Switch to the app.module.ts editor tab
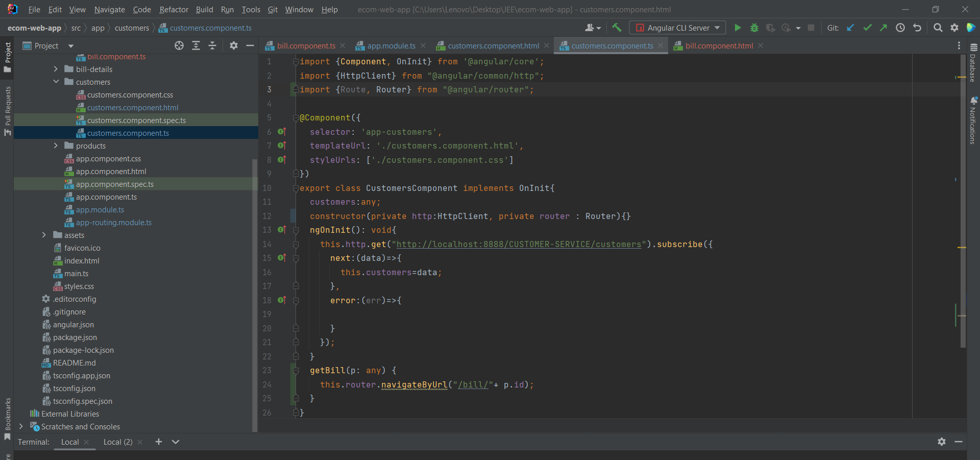Image resolution: width=980 pixels, height=460 pixels. click(390, 45)
